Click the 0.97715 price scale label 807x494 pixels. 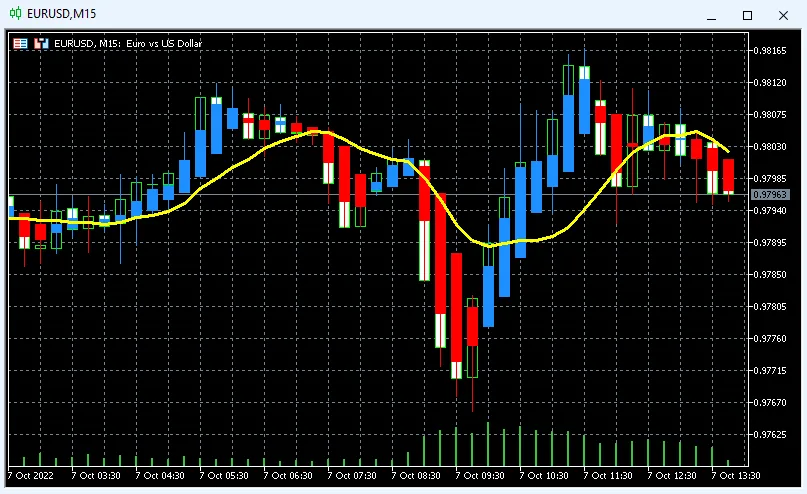tap(770, 370)
